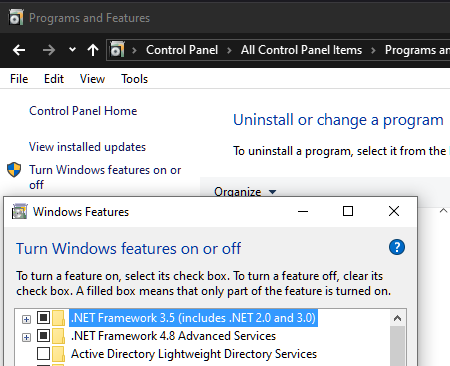This screenshot has width=450, height=366.
Task: Expand the chevron after Control Panel breadcrumb
Action: (229, 50)
